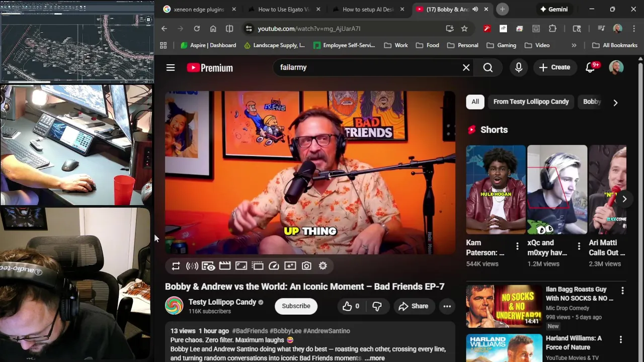This screenshot has height=362, width=644.
Task: Like the video with thumbs up
Action: (x=351, y=306)
